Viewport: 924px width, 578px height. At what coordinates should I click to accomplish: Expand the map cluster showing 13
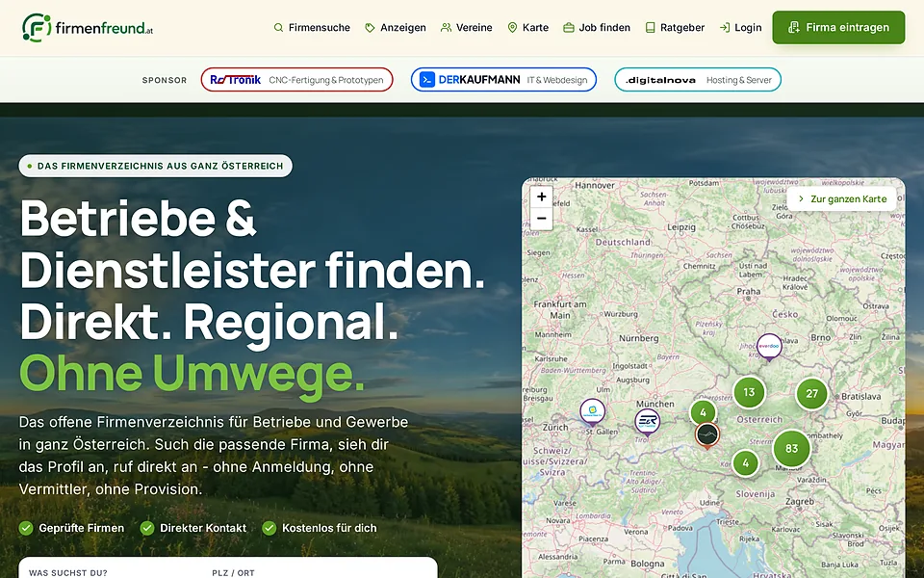(749, 392)
